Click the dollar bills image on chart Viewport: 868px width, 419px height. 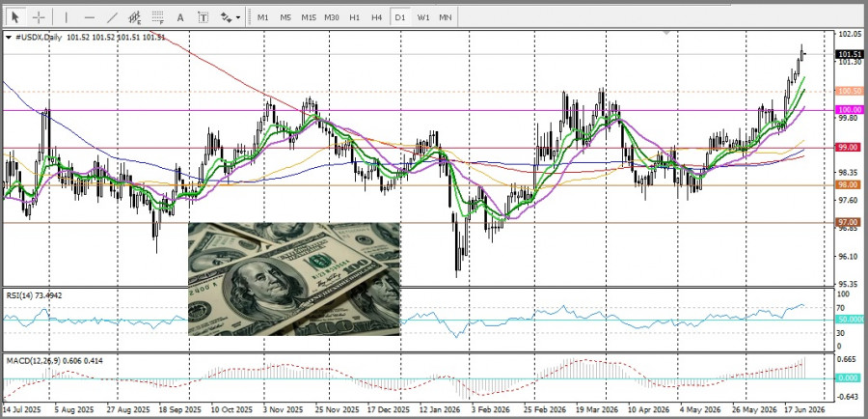[x=294, y=279]
